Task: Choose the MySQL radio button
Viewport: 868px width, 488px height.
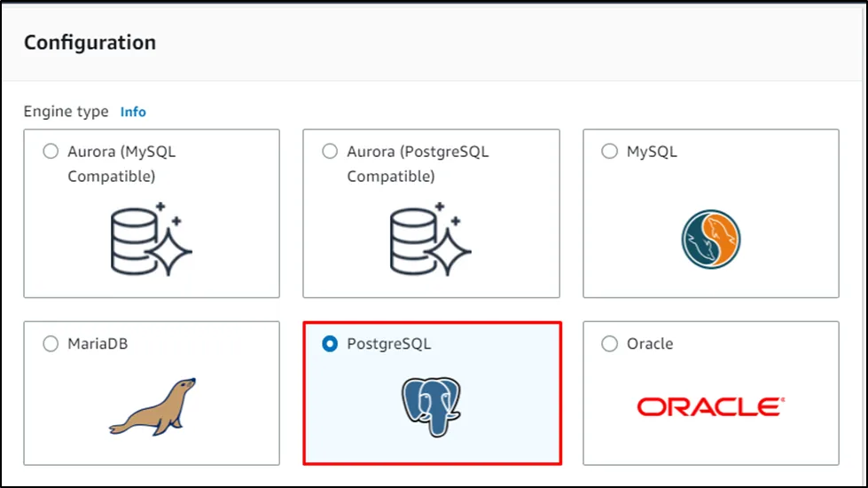Action: tap(609, 152)
